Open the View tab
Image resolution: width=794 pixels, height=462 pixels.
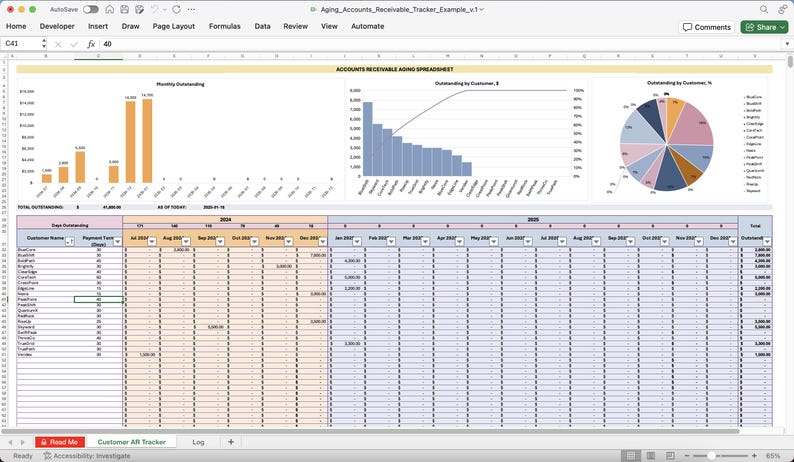329,26
